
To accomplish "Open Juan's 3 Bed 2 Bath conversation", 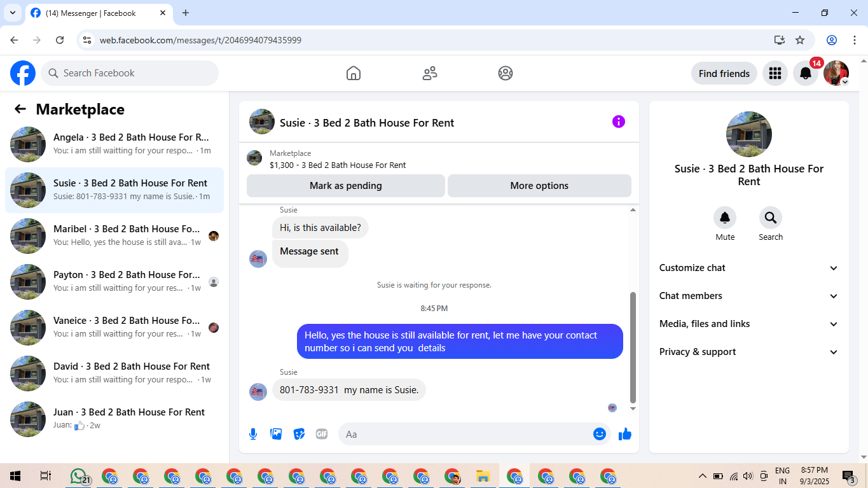I will point(114,419).
